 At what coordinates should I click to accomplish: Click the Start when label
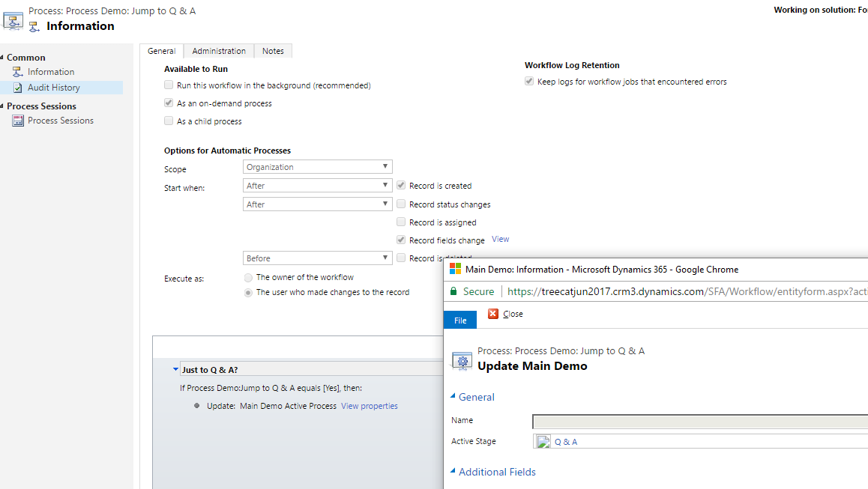[184, 188]
